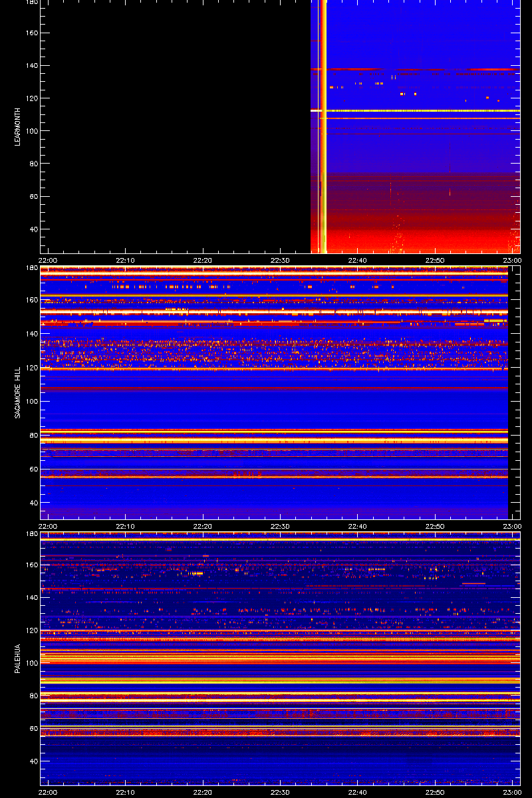Screen dimensions: 532x798
Task: Click 22:50 time label under PALEHUA plot
Action: tap(434, 793)
